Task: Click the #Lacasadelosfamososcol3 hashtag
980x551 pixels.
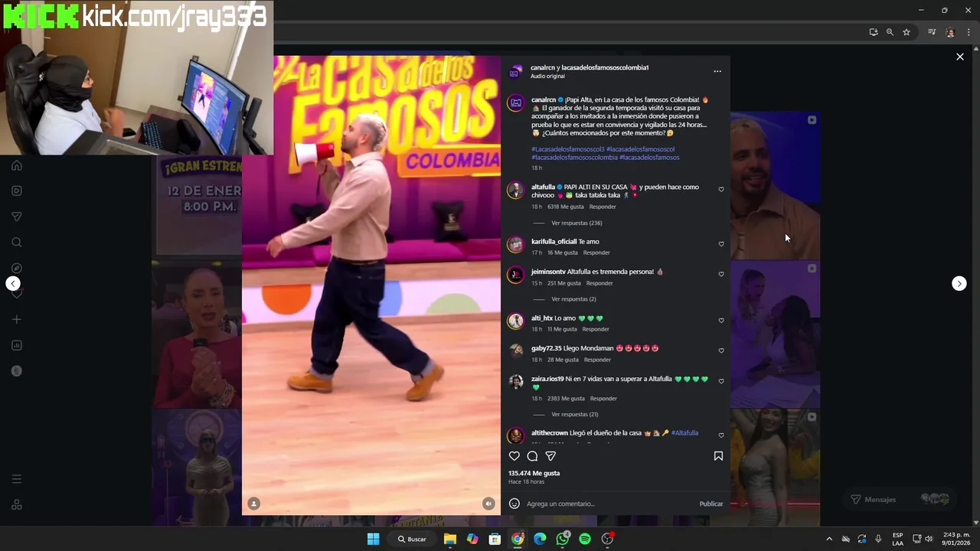Action: click(x=567, y=149)
